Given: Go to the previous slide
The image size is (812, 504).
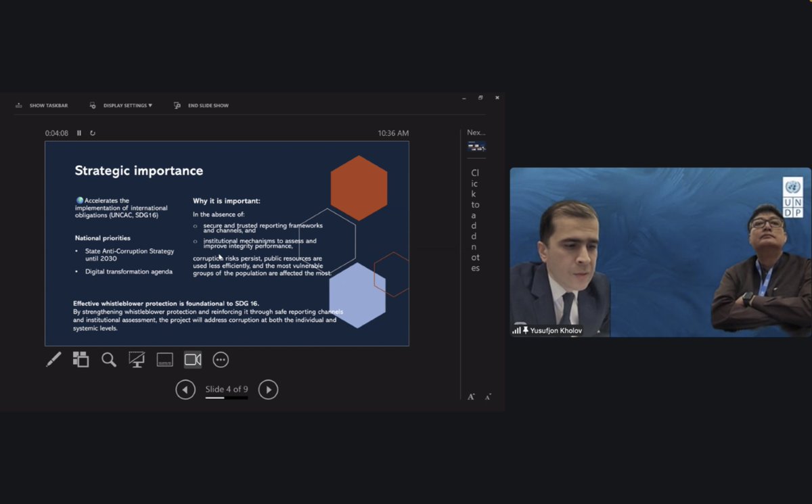Looking at the screenshot, I should (185, 389).
